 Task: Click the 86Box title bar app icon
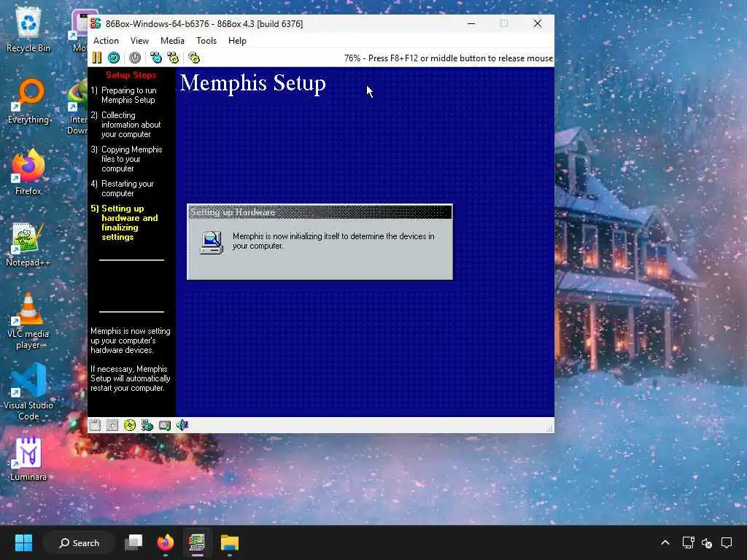(96, 23)
